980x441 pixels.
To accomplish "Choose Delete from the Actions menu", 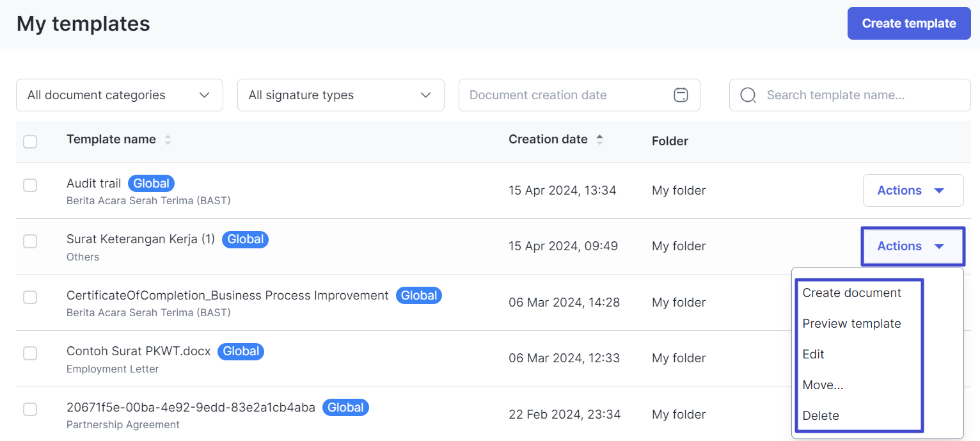I will [821, 416].
